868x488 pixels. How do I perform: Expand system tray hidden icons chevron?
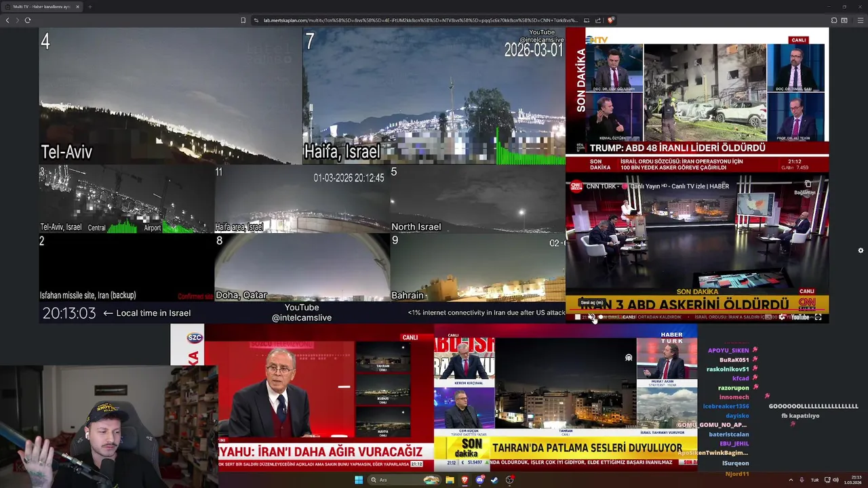pyautogui.click(x=791, y=480)
